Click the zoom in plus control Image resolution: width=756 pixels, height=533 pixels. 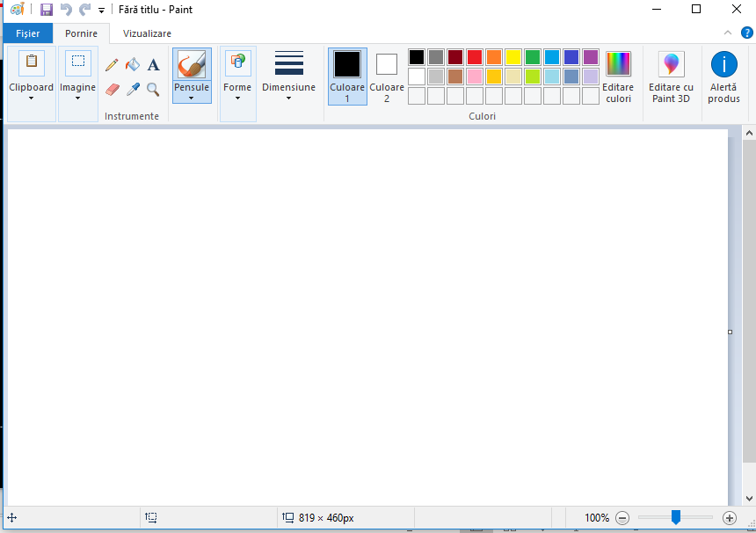tap(731, 518)
